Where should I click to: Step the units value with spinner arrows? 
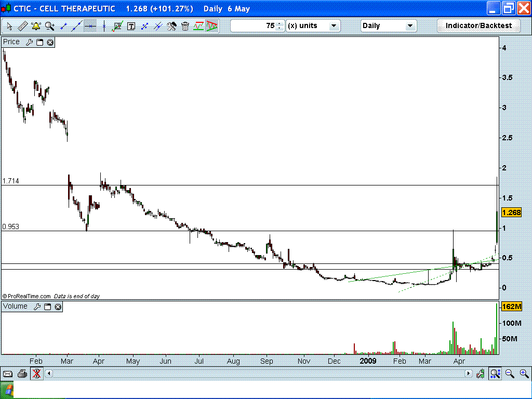pos(280,26)
